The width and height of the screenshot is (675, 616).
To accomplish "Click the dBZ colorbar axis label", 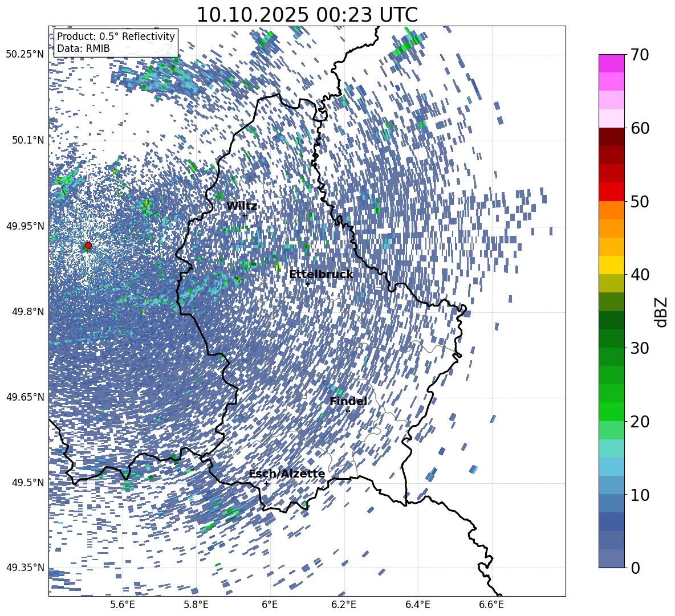I will [662, 312].
